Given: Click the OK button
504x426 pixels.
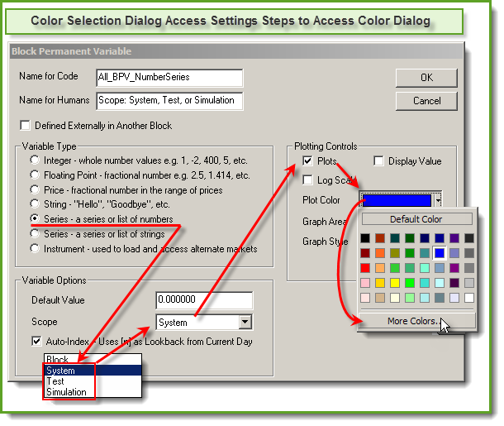Looking at the screenshot, I should 426,78.
